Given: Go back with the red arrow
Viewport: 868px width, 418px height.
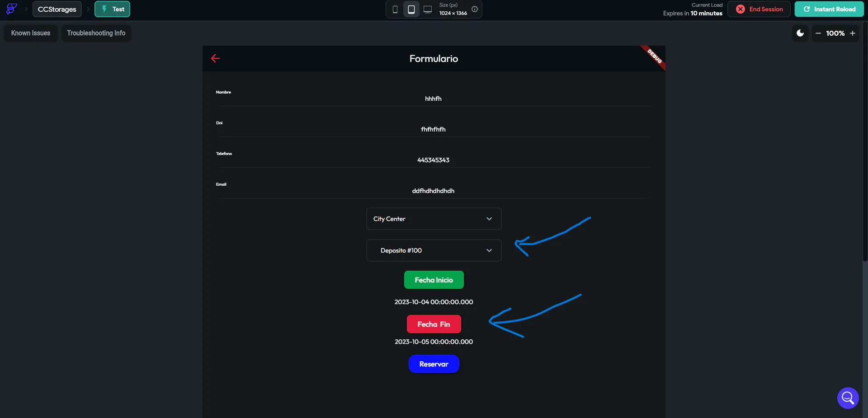Looking at the screenshot, I should [215, 58].
